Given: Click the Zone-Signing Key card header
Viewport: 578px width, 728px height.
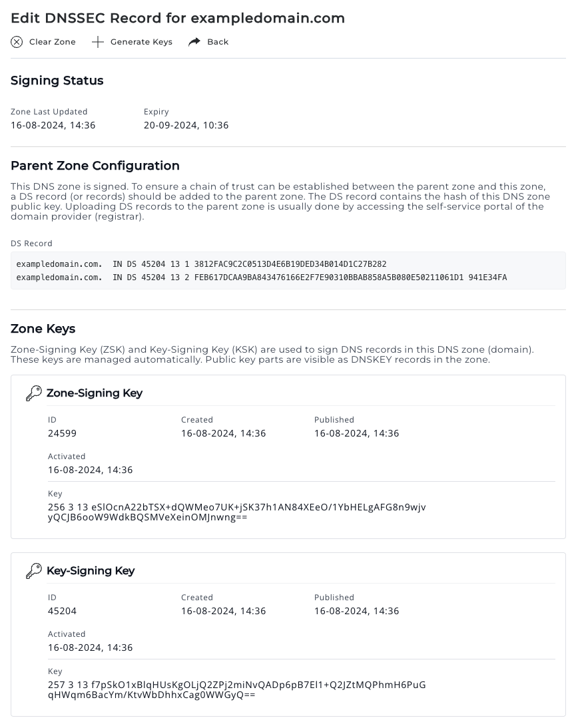Looking at the screenshot, I should click(x=95, y=393).
